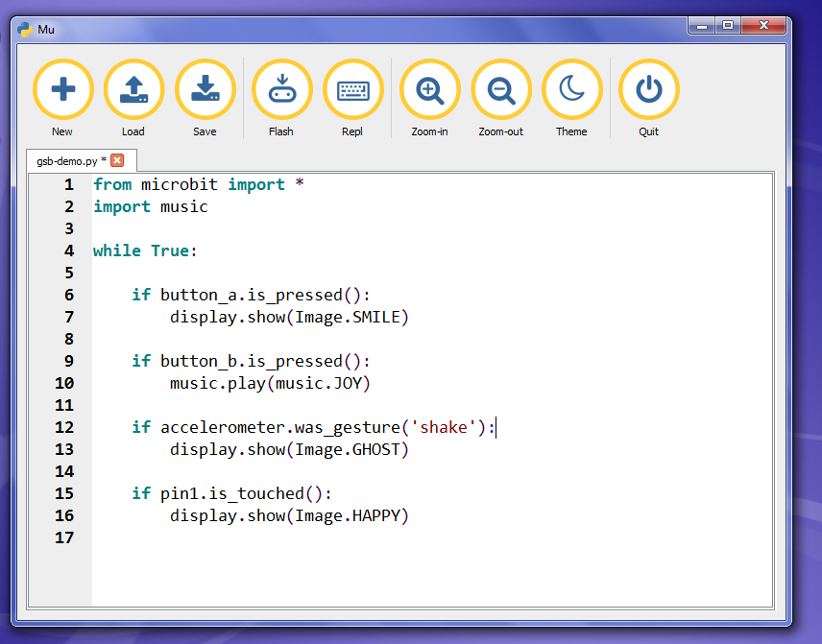Toggle the night Theme moon icon
The height and width of the screenshot is (644, 822).
pyautogui.click(x=571, y=90)
